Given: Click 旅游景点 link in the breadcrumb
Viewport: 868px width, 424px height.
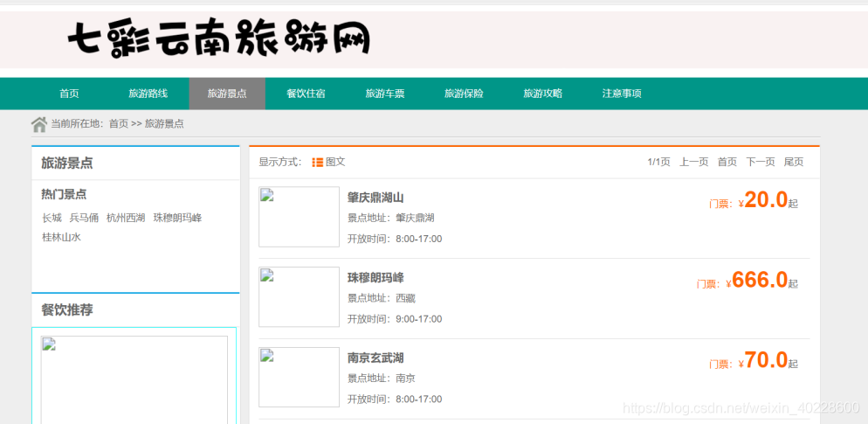Looking at the screenshot, I should pos(164,124).
